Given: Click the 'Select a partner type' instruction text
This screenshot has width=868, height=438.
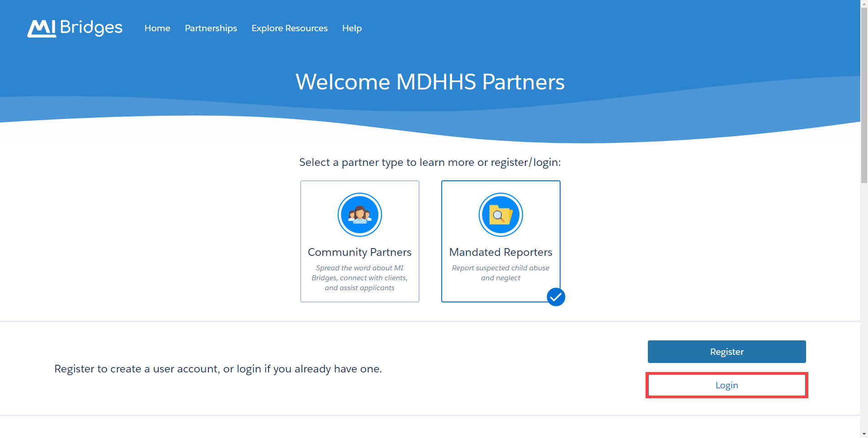Looking at the screenshot, I should tap(430, 162).
